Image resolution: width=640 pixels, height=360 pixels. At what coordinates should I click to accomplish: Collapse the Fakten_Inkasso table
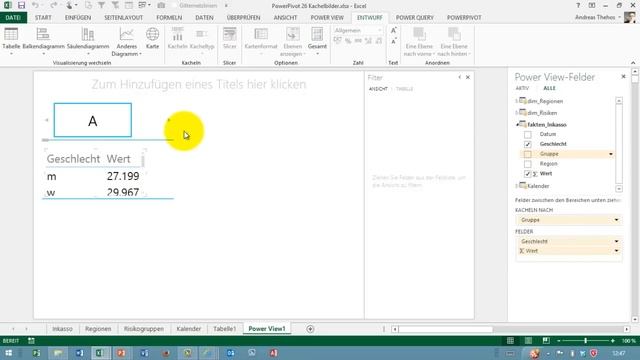517,124
